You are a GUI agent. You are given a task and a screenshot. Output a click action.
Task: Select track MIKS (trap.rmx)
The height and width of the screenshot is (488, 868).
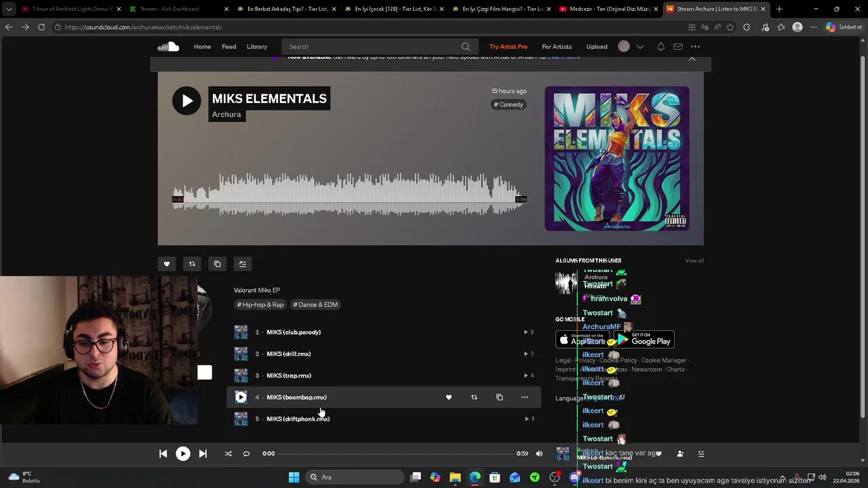(x=289, y=375)
